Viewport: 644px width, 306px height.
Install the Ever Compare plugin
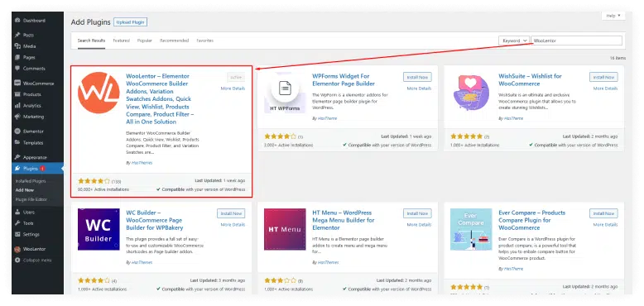tap(603, 213)
